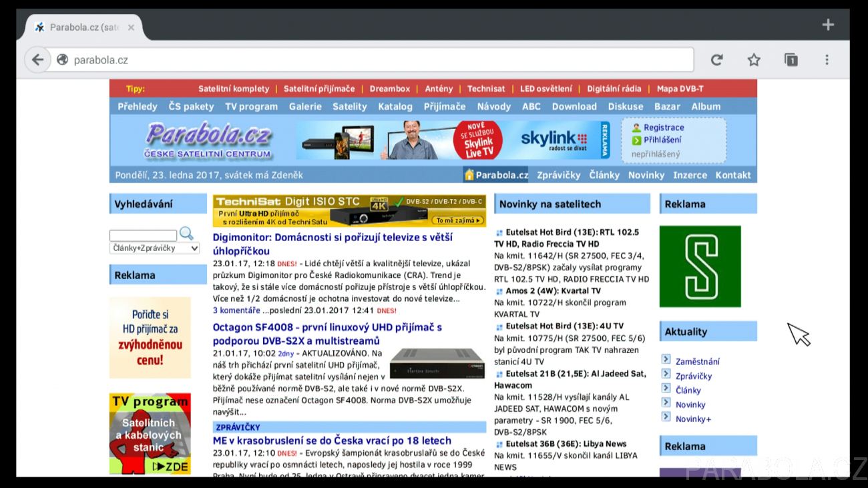Open the tab switcher icon

pos(791,59)
